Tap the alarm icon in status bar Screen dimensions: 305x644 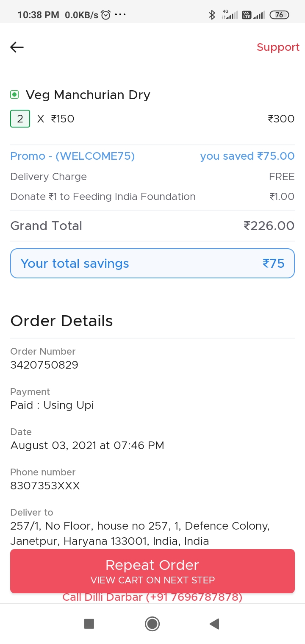pos(106,15)
